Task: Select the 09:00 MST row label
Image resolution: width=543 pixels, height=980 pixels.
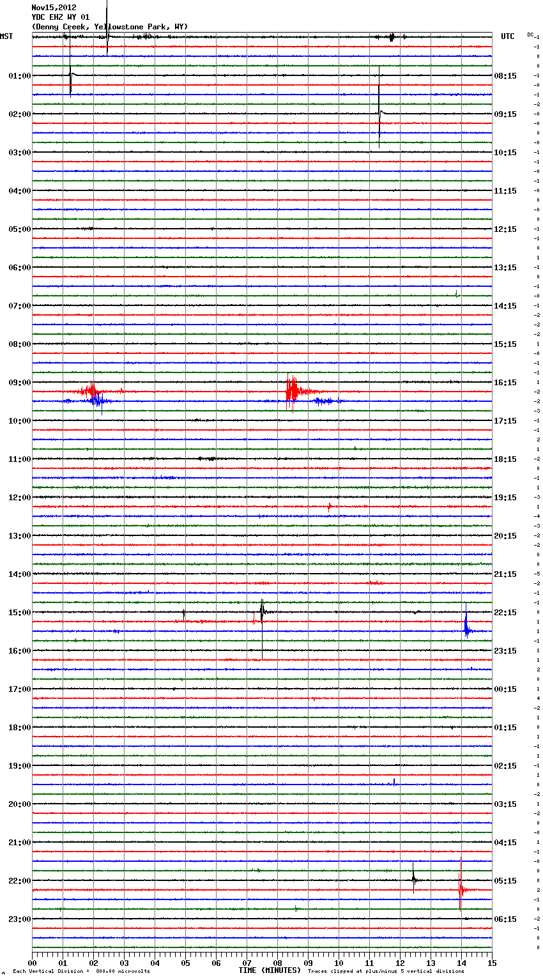Action: [x=19, y=383]
